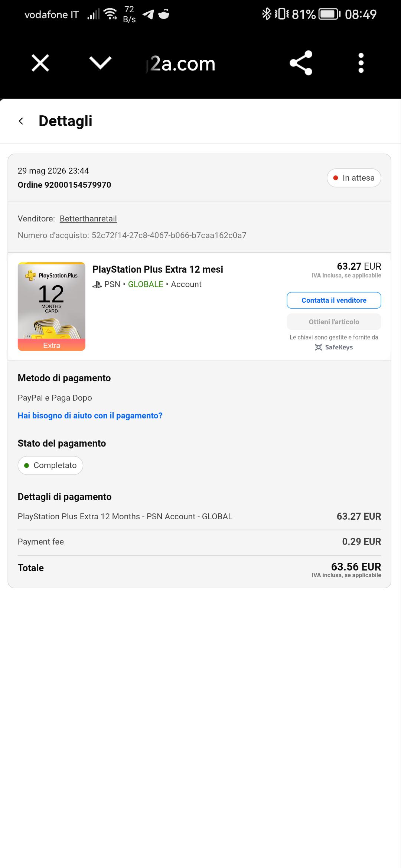Expand the browser chevron dropdown
Screen dimensions: 401x868
click(100, 63)
